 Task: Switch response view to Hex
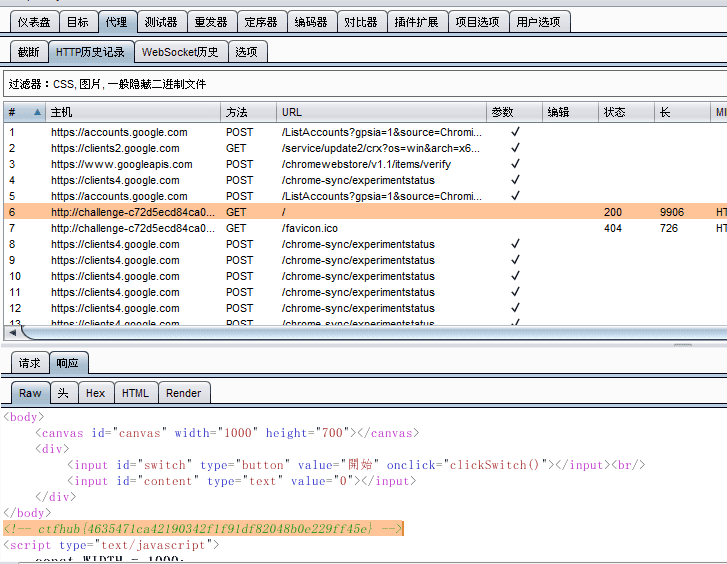(95, 393)
